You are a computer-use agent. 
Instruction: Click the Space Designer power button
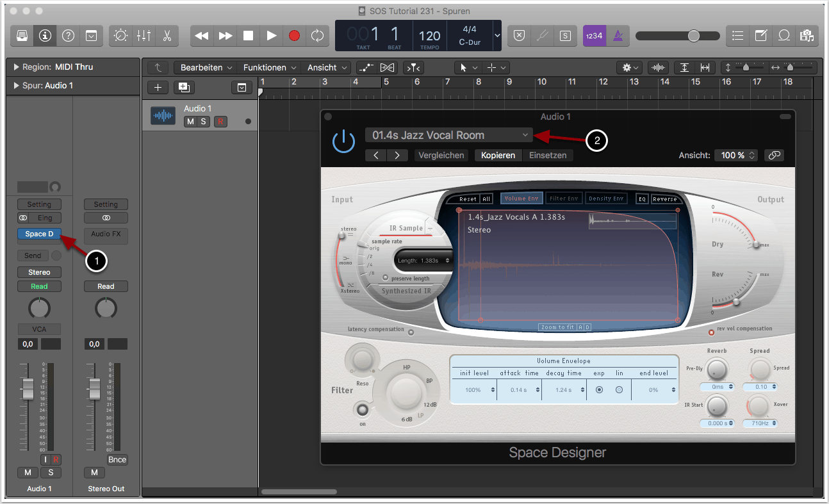coord(344,141)
